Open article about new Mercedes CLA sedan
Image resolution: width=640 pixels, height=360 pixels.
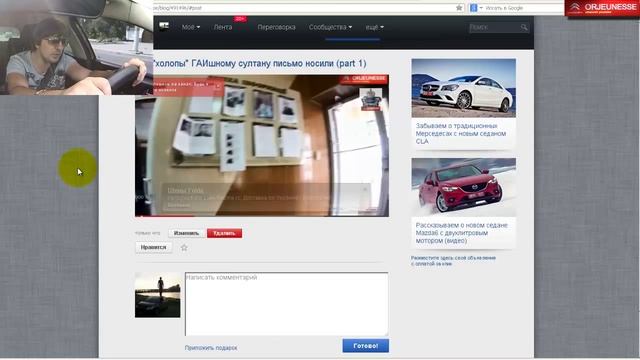point(461,133)
